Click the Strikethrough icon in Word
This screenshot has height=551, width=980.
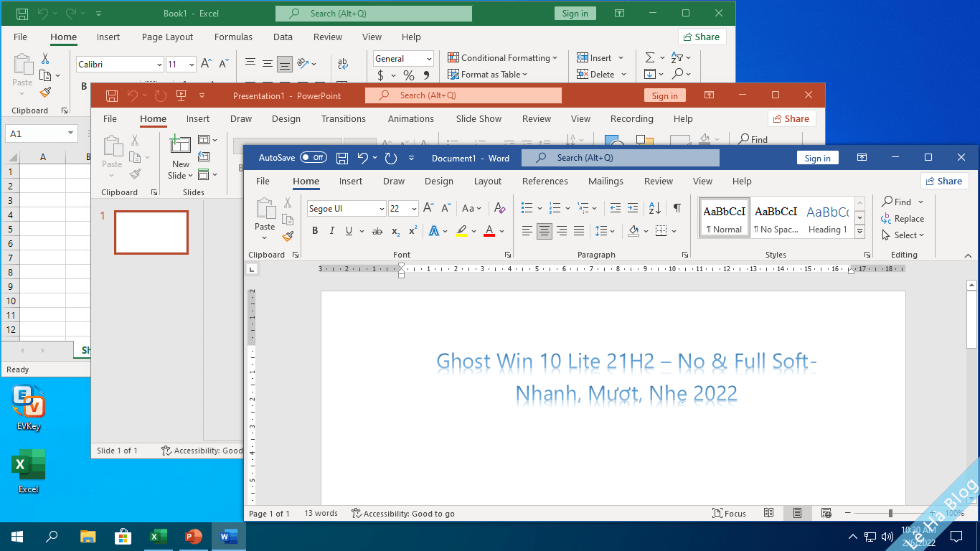pyautogui.click(x=377, y=231)
